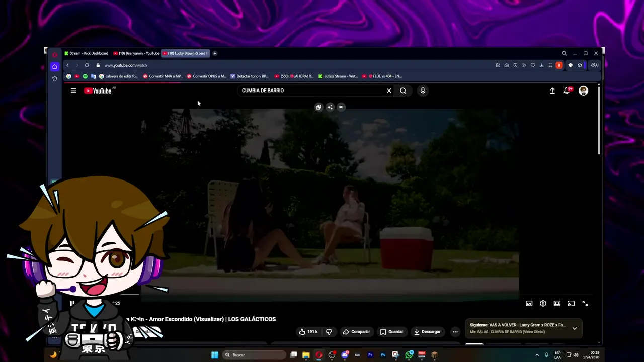The image size is (644, 362).
Task: Open File Explorer from taskbar
Action: (x=306, y=355)
